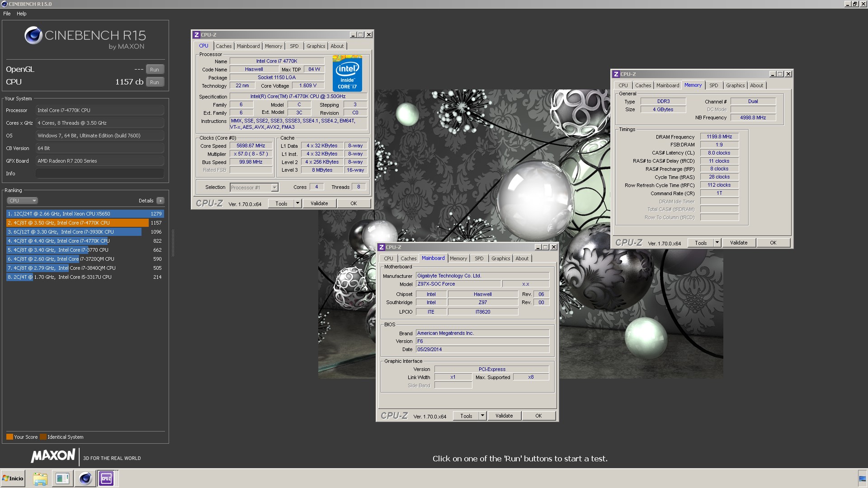This screenshot has width=868, height=488.
Task: Click the Z97X-SOC Force model field
Action: [x=458, y=284]
